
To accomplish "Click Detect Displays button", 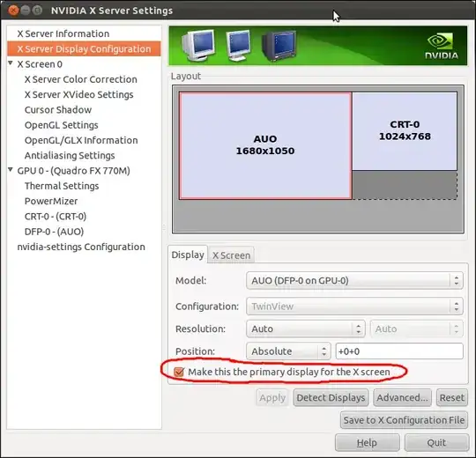I will (331, 397).
